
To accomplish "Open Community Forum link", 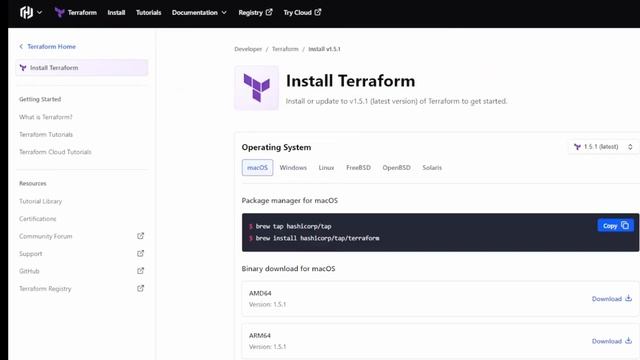I will (x=46, y=236).
